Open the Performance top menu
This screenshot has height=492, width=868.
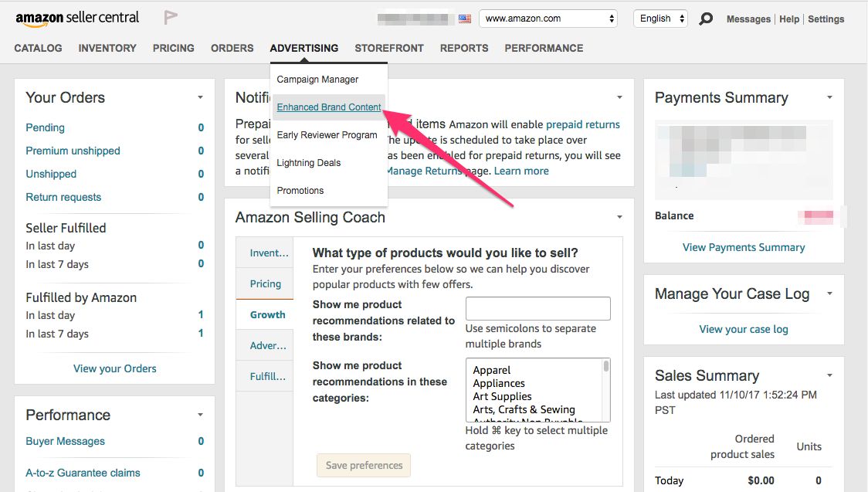544,48
